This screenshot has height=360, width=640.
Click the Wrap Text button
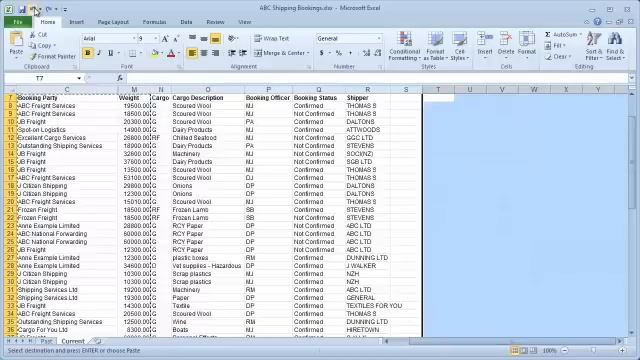(272, 38)
